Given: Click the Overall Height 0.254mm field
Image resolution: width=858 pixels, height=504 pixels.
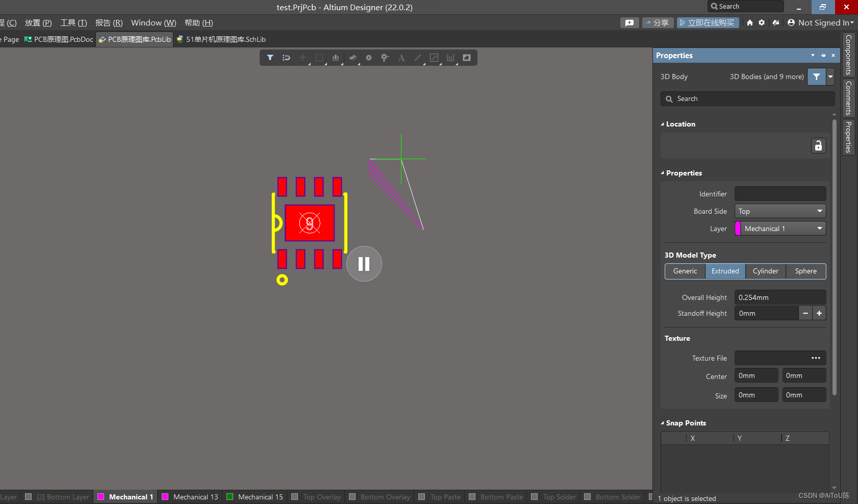Looking at the screenshot, I should [x=780, y=297].
